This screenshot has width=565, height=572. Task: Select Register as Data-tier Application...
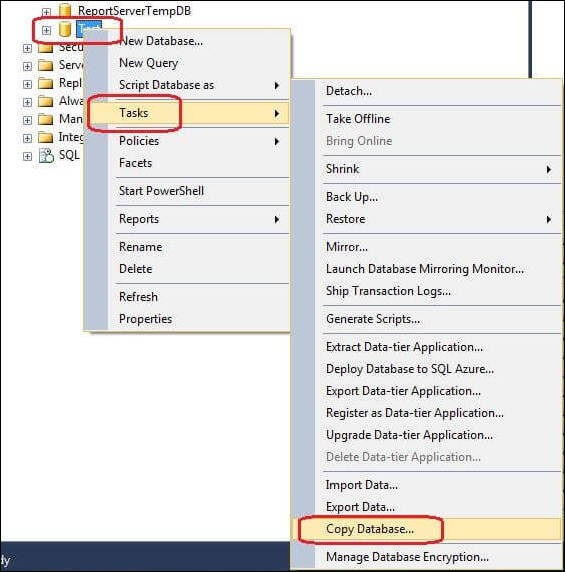click(x=426, y=413)
